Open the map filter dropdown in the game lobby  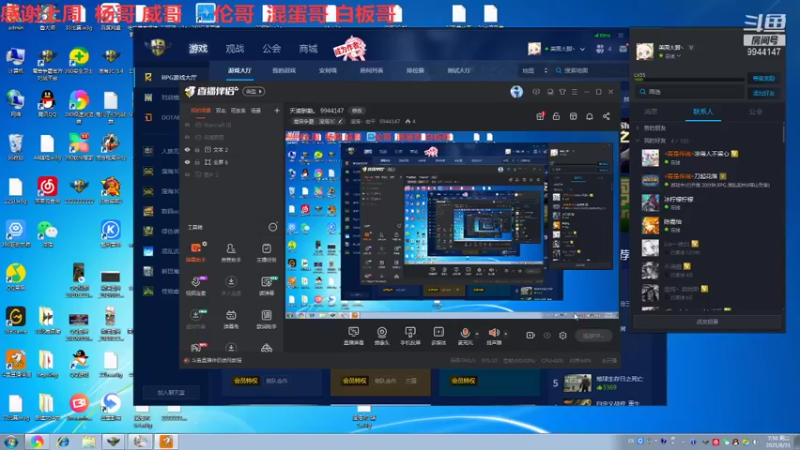coord(534,70)
